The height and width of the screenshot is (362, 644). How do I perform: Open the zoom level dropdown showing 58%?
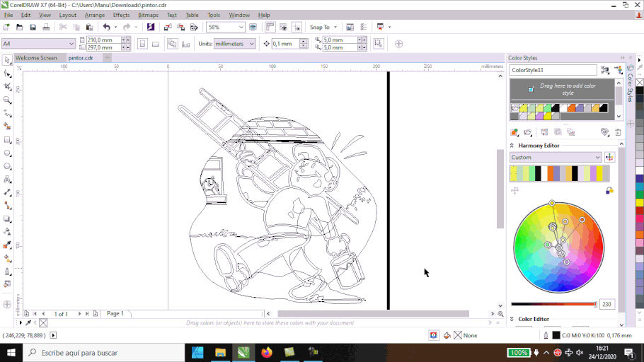[241, 28]
